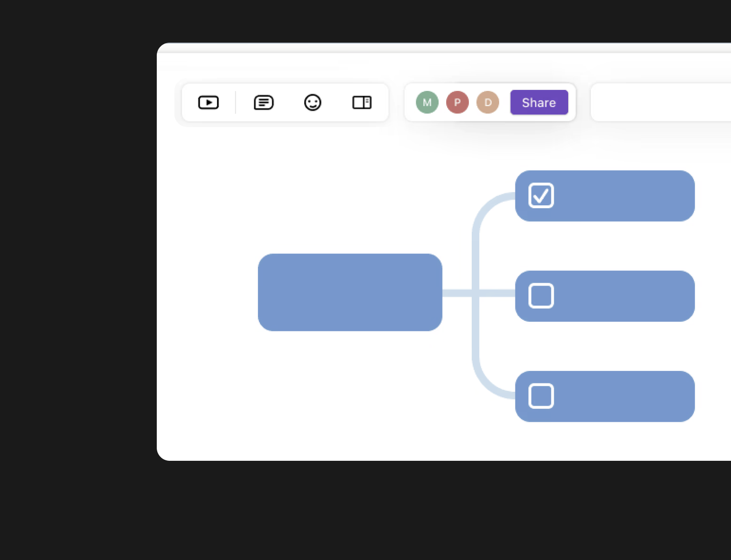Select the bottom child node body
The width and height of the screenshot is (731, 560).
pos(622,396)
